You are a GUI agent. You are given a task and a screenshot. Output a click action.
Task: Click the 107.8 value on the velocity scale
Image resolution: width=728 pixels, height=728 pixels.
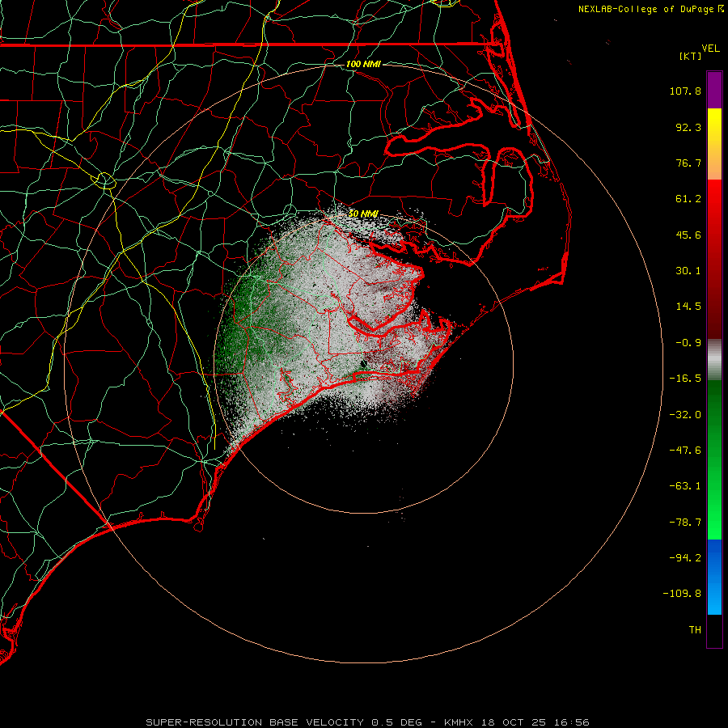[685, 91]
